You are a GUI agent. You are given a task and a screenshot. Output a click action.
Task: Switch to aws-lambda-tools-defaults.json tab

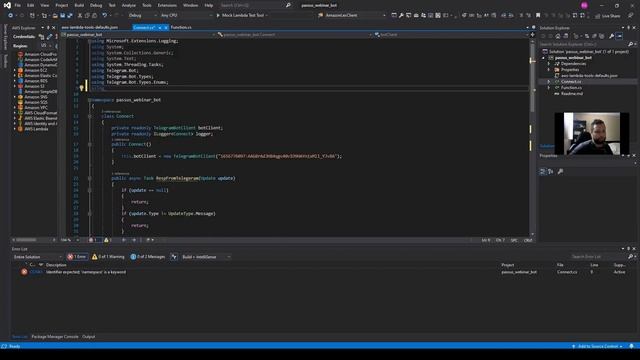tap(89, 27)
